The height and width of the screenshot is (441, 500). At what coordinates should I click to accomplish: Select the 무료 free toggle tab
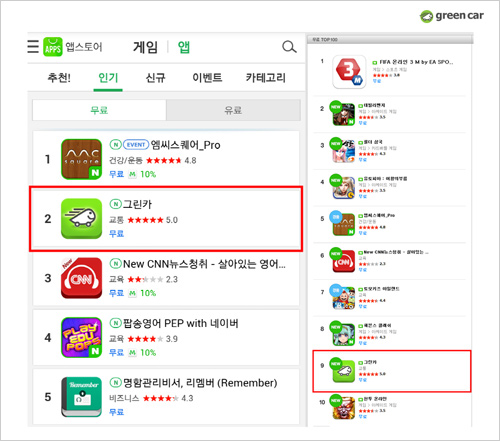(99, 110)
